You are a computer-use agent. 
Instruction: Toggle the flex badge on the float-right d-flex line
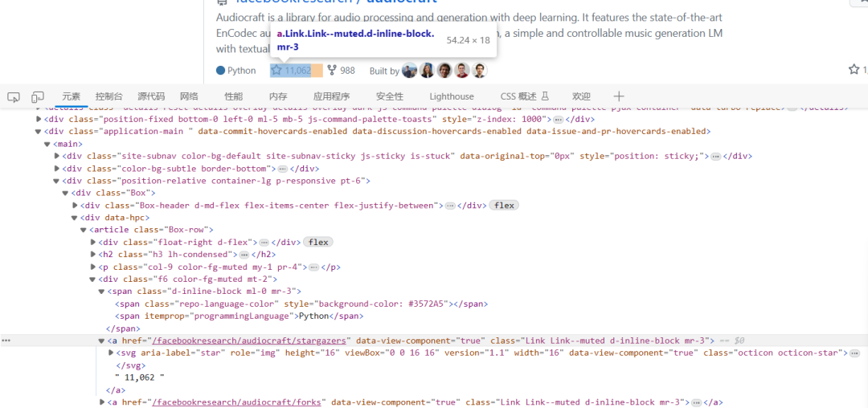click(317, 242)
